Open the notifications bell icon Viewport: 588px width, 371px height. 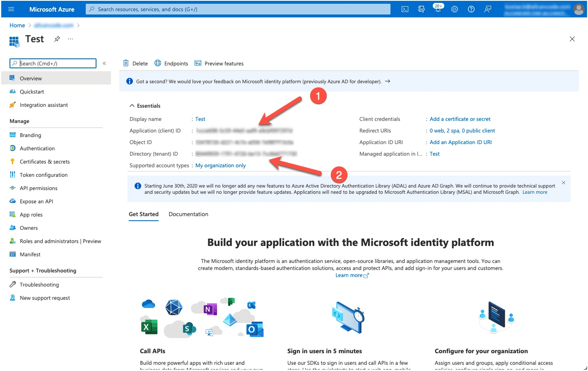point(438,9)
